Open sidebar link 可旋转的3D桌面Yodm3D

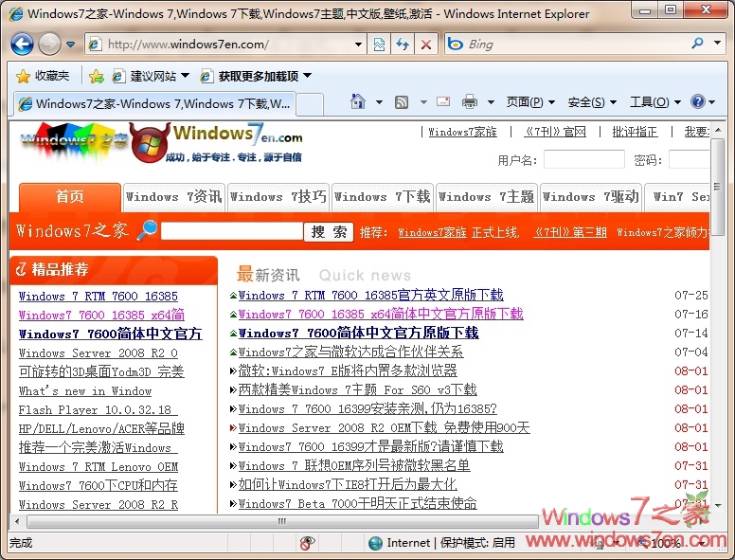tap(101, 372)
